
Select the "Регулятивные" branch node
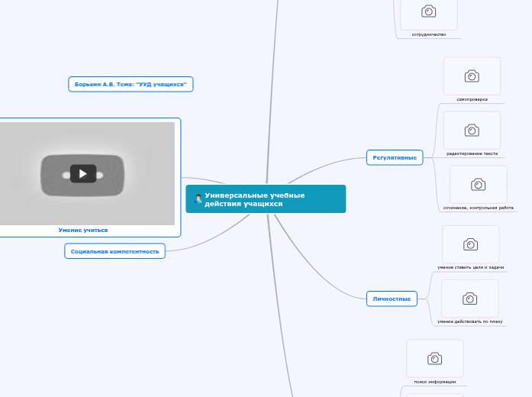point(394,158)
